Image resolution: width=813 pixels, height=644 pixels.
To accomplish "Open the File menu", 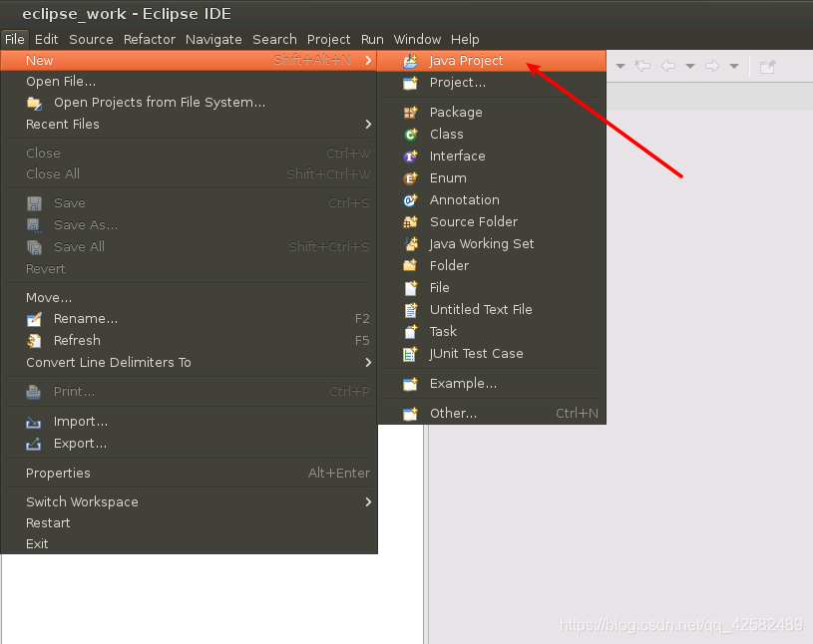I will pyautogui.click(x=15, y=39).
